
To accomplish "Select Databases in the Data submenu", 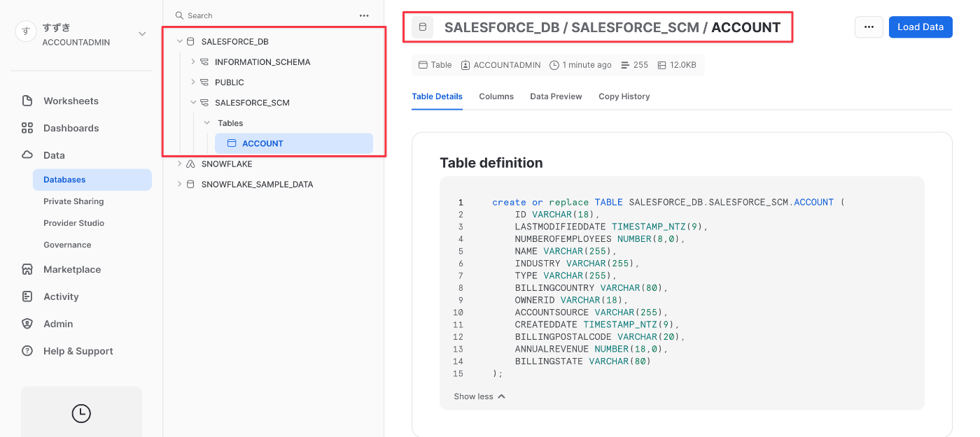I will point(92,180).
